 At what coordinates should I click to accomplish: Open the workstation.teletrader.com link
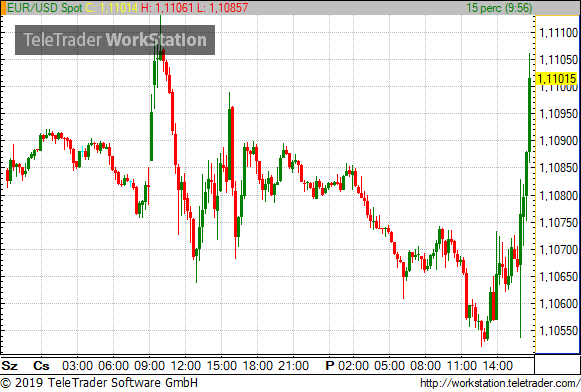click(x=500, y=383)
